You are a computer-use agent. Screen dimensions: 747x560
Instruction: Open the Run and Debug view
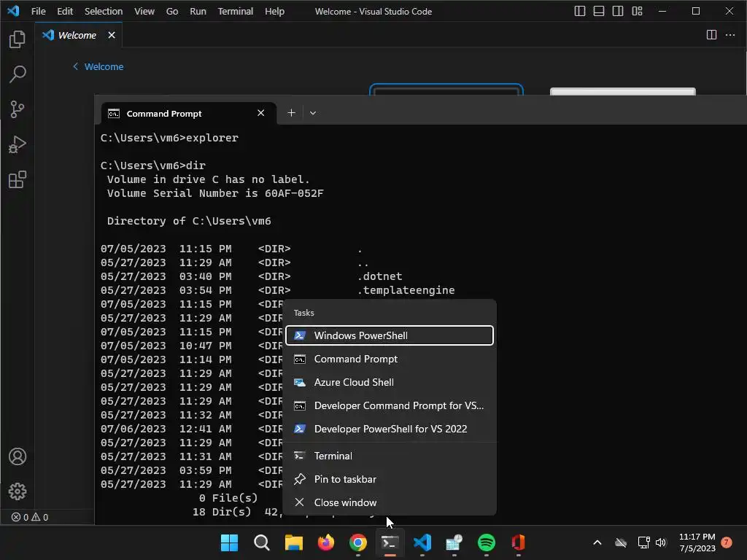18,144
